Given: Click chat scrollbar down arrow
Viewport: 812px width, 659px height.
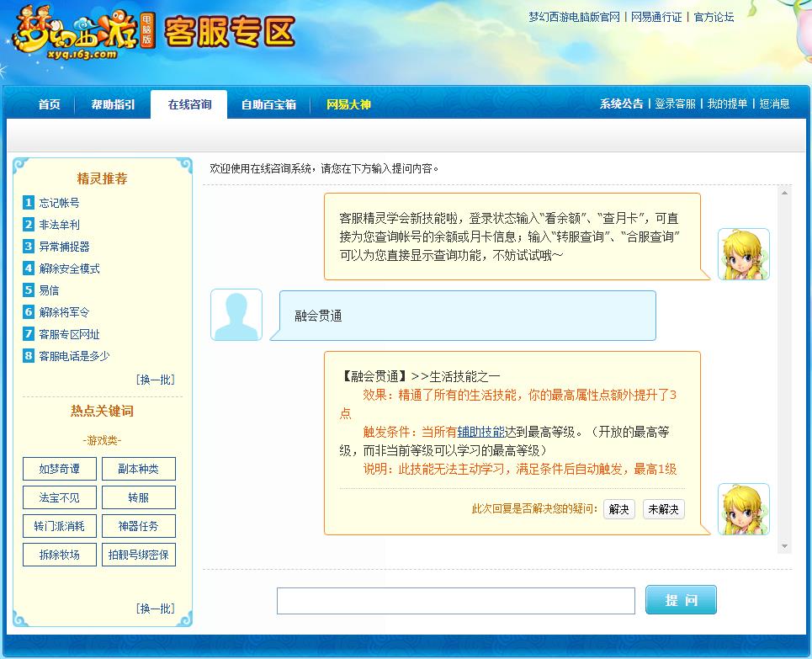Looking at the screenshot, I should point(784,546).
